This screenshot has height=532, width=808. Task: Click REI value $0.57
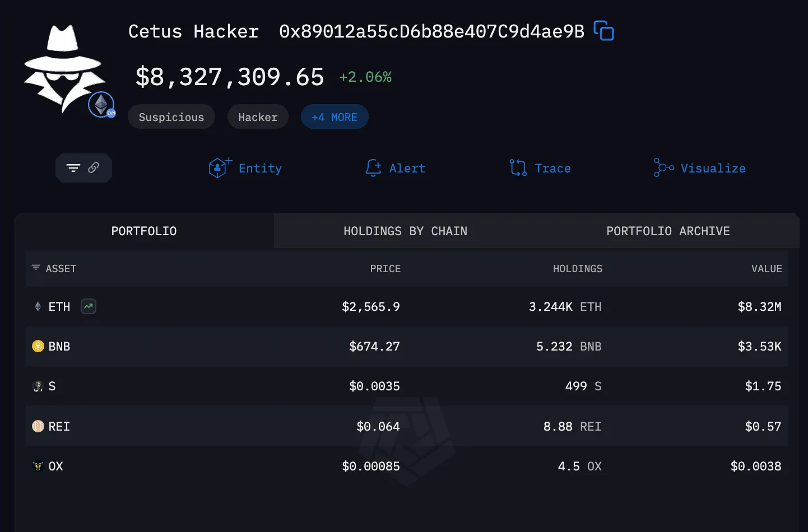(x=763, y=426)
